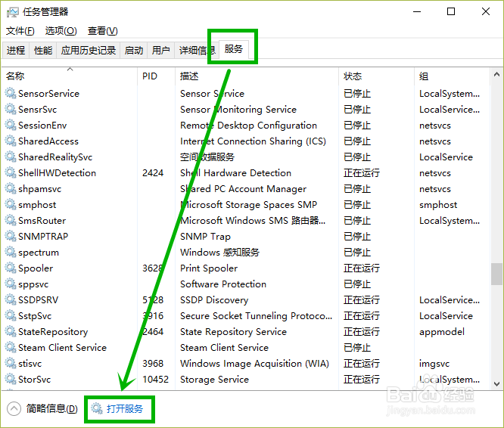Image resolution: width=504 pixels, height=428 pixels.
Task: Click the vertical scrollbar thumb in services list
Action: (x=496, y=273)
